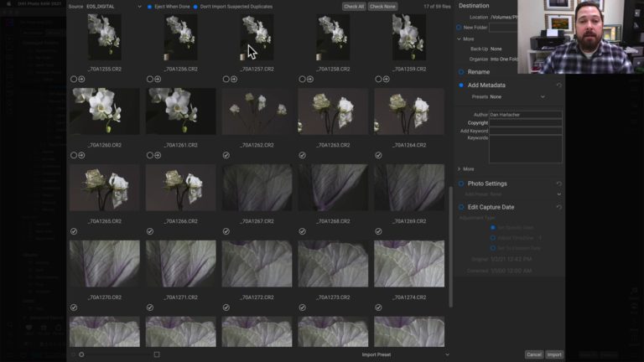Select the Set Specific Date radio
Viewport: 644px width, 362px height.
coord(493,227)
